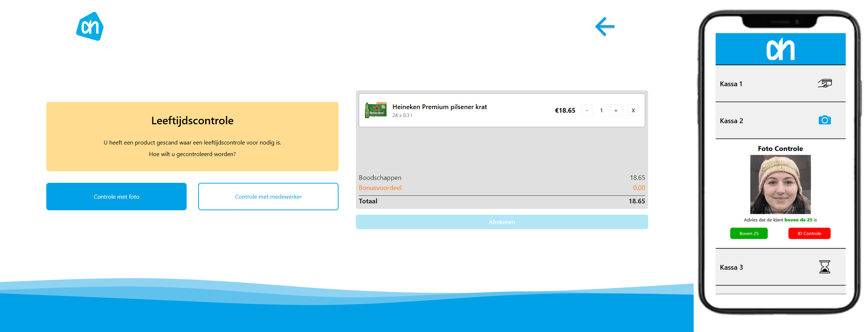Remove Heineken krat with X button
Image resolution: width=868 pixels, height=332 pixels.
point(633,111)
